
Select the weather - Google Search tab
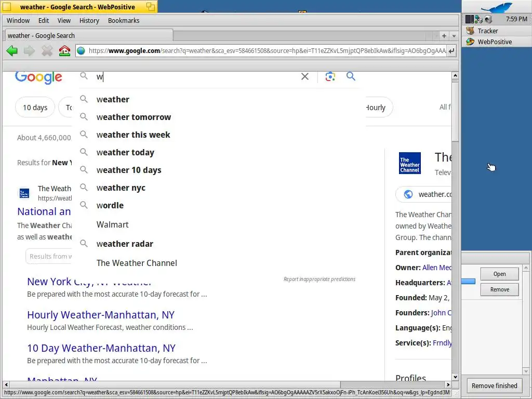[x=89, y=36]
